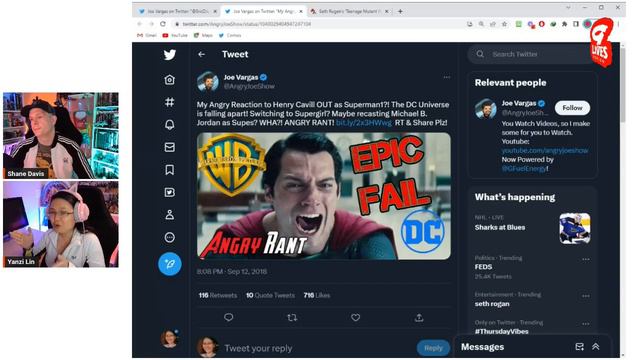Like the tweet with heart icon
Screen dimensions: 640x360
356,317
